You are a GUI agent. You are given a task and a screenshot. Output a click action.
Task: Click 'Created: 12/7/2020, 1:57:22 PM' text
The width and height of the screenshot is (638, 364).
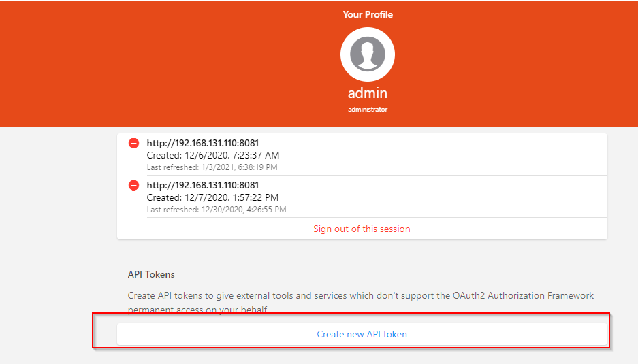tap(213, 197)
